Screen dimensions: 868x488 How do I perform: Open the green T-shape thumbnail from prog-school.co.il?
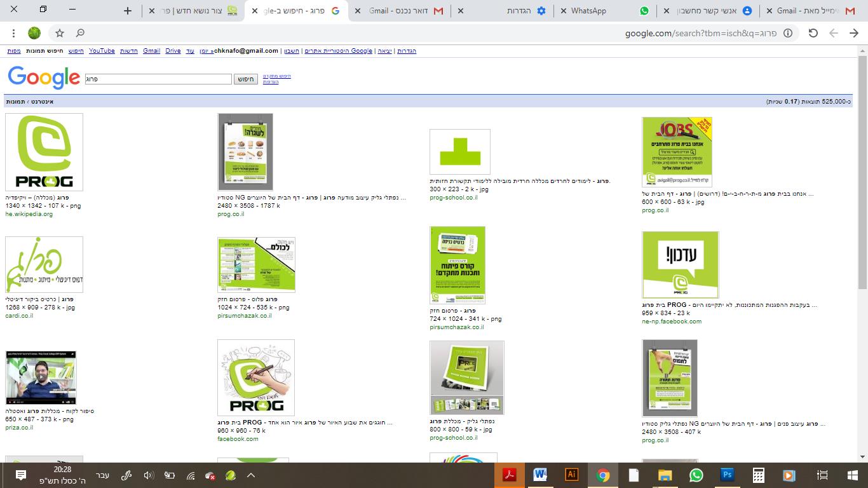point(460,152)
